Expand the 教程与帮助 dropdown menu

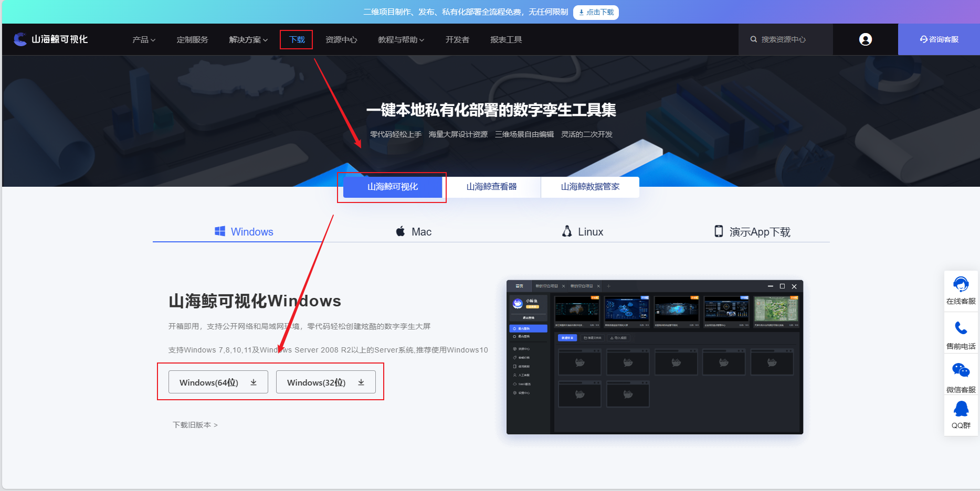coord(401,39)
